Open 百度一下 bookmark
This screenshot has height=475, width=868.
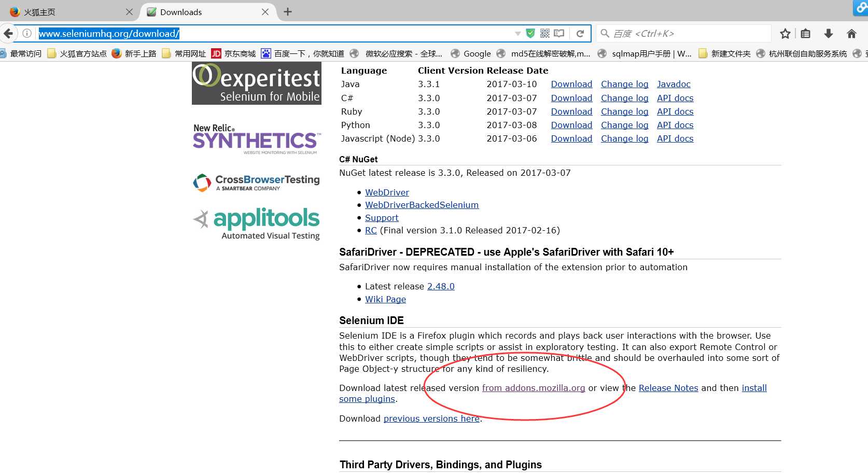click(x=303, y=53)
